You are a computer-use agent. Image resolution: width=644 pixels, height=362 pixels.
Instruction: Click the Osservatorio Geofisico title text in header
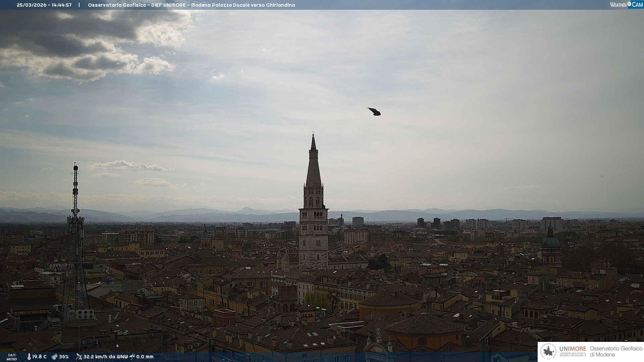(x=117, y=5)
